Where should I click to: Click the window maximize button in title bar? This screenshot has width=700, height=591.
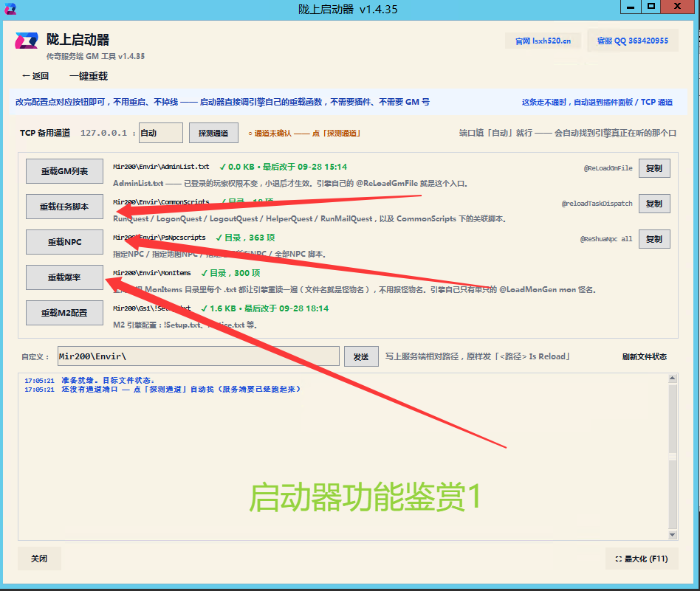tap(651, 7)
